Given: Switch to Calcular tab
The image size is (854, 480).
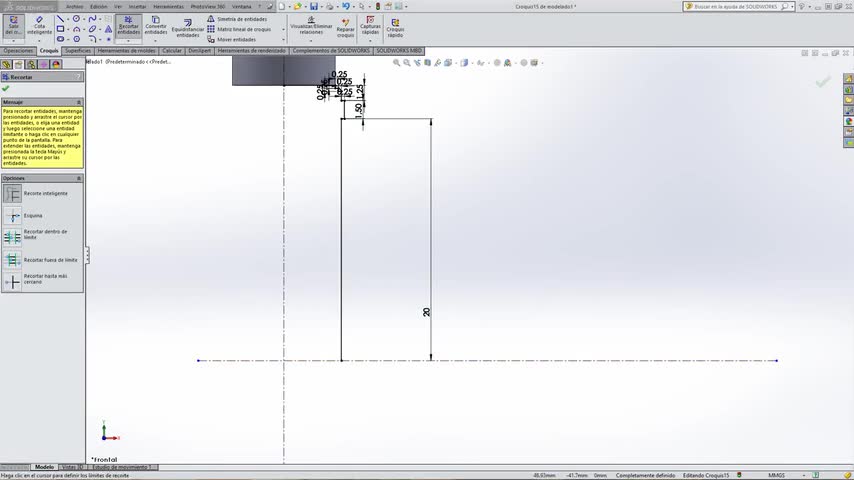Looking at the screenshot, I should 172,51.
